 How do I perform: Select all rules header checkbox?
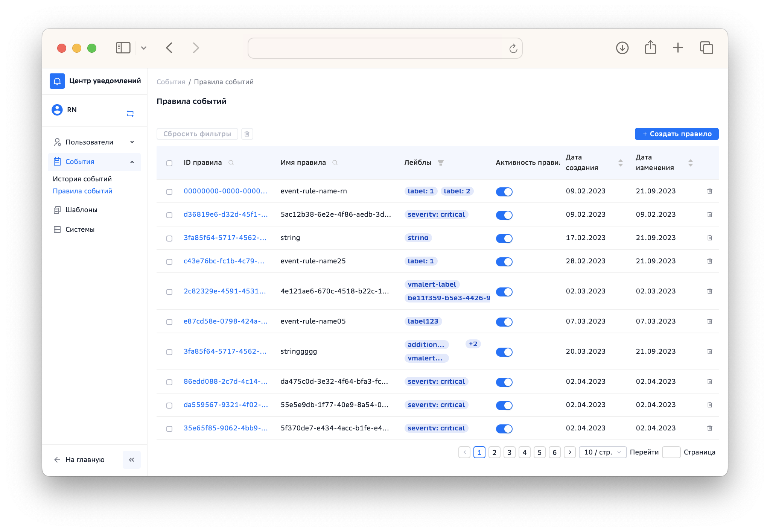coord(169,163)
